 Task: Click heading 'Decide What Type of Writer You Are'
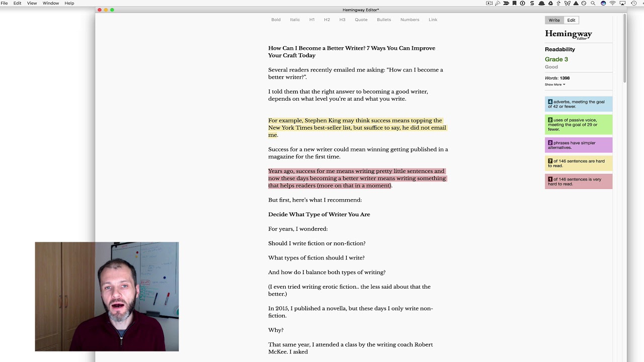coord(319,215)
